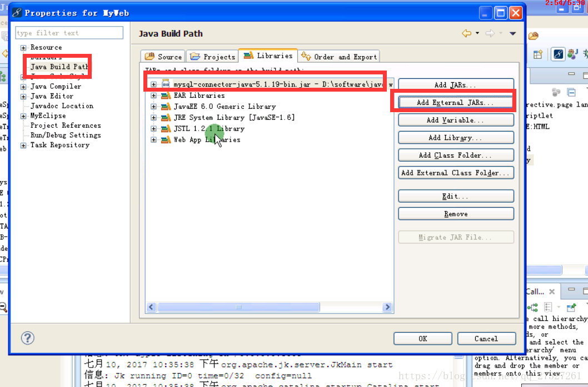The height and width of the screenshot is (387, 588).
Task: Click Add External Class Folder... button
Action: [456, 173]
